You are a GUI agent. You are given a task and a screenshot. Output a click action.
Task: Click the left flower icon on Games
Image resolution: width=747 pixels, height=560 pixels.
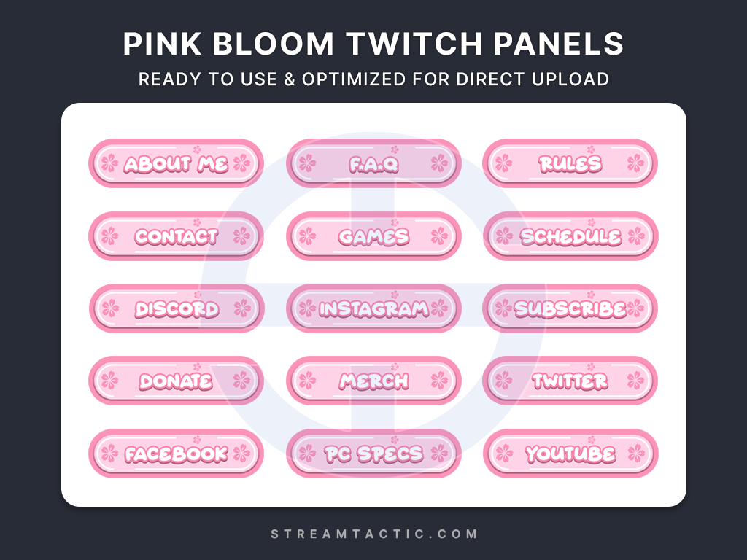click(307, 236)
